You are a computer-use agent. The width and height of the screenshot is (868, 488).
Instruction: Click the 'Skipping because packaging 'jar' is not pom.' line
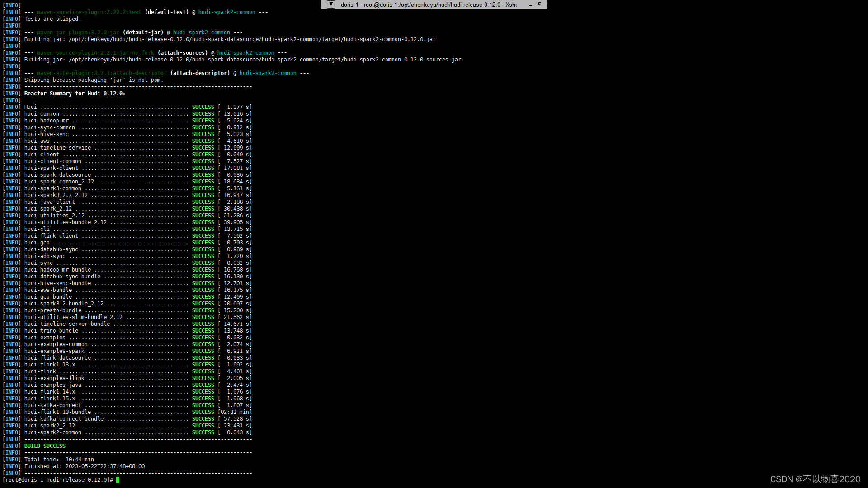tap(94, 80)
